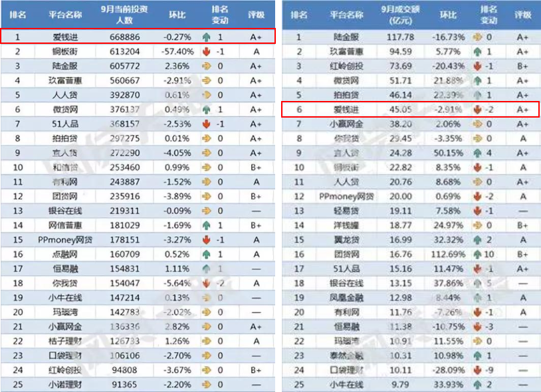Click the red down arrow in the 613204 row
541x392 pixels.
(x=206, y=52)
